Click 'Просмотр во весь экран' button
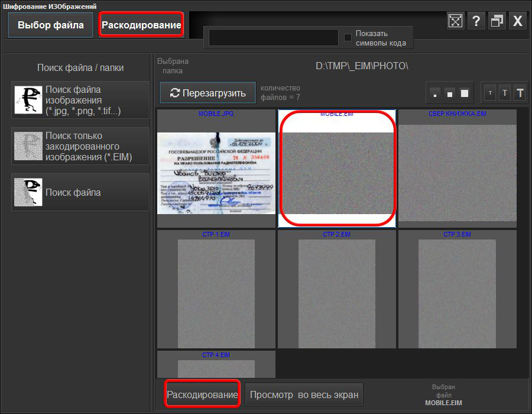 [x=304, y=394]
